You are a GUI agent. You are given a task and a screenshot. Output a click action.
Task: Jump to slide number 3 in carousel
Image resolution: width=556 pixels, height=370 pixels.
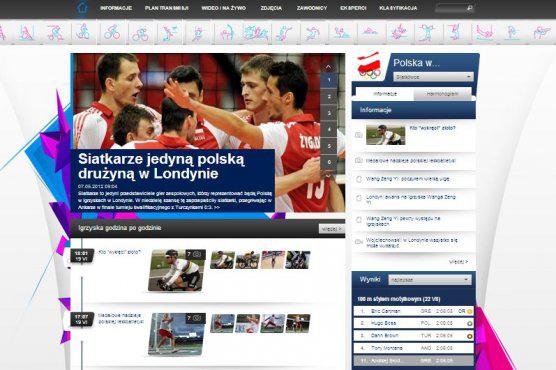click(329, 113)
